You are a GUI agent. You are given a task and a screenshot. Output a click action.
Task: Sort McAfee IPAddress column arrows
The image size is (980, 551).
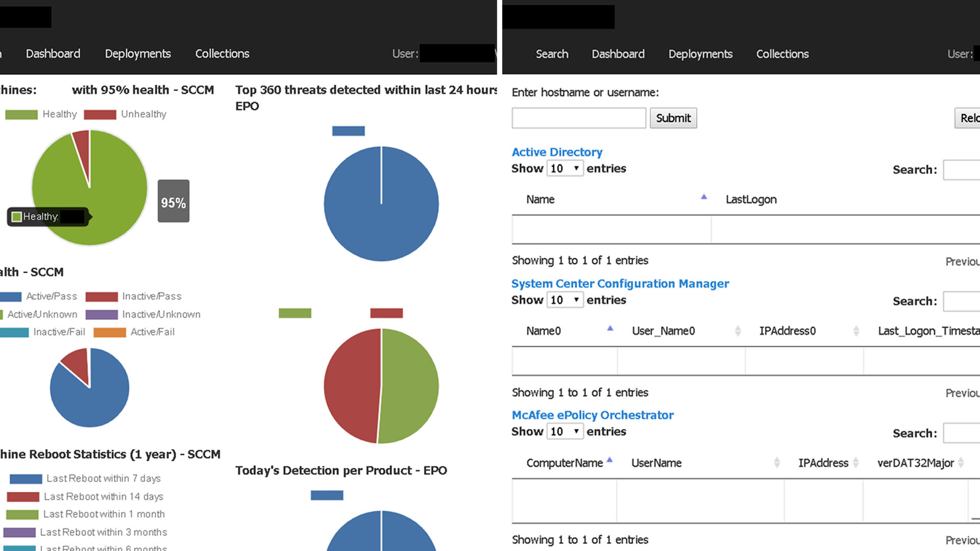(856, 463)
